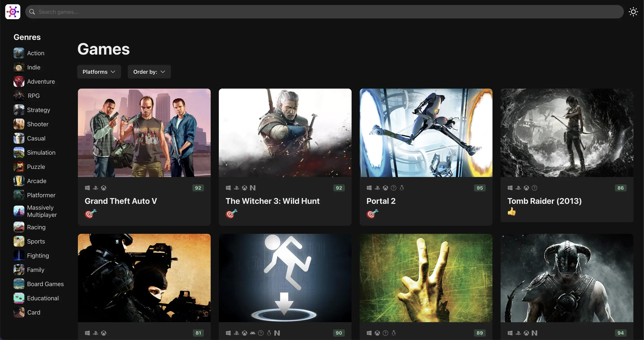Click the Card genre icon
Image resolution: width=644 pixels, height=340 pixels.
pyautogui.click(x=19, y=312)
